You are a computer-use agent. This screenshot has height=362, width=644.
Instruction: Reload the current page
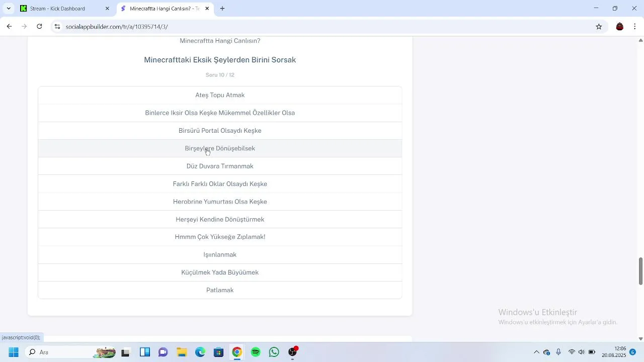[x=39, y=27]
